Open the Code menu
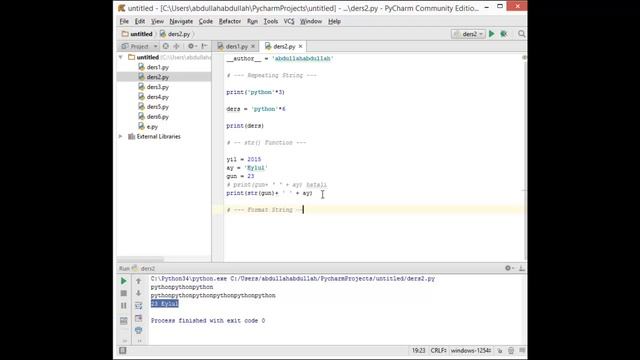Image resolution: width=640 pixels, height=360 pixels. coord(206,21)
